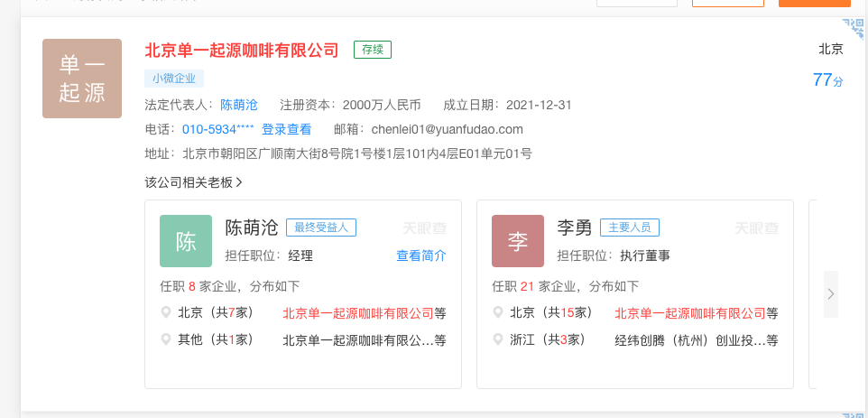Open 陈萌沧 name in boss card
This screenshot has height=418, width=868.
point(252,228)
